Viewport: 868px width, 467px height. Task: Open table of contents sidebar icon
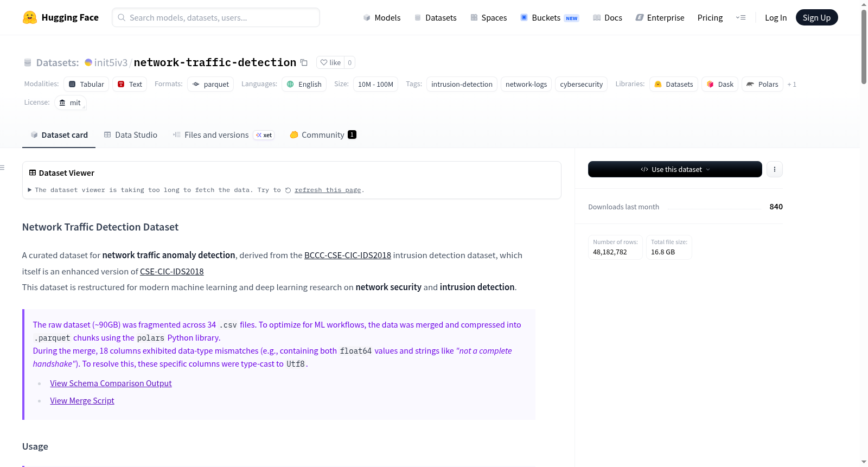tap(2, 168)
